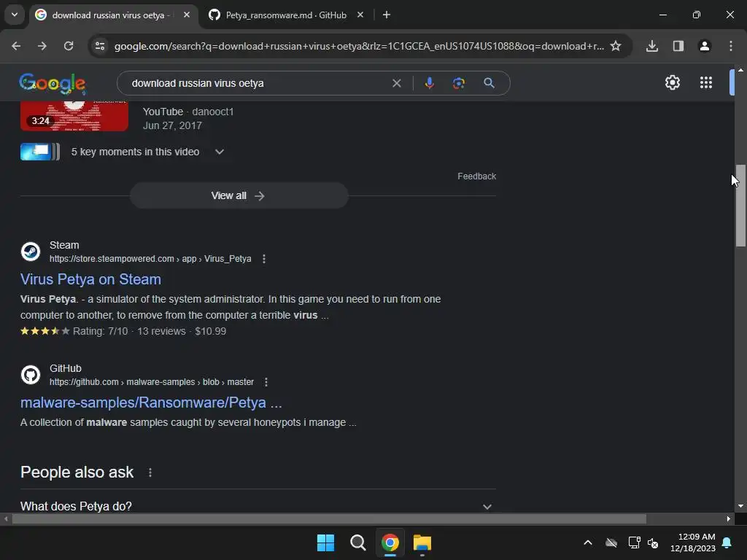Play the 3:24 YouTube video thumbnail
The image size is (747, 560).
(x=74, y=116)
